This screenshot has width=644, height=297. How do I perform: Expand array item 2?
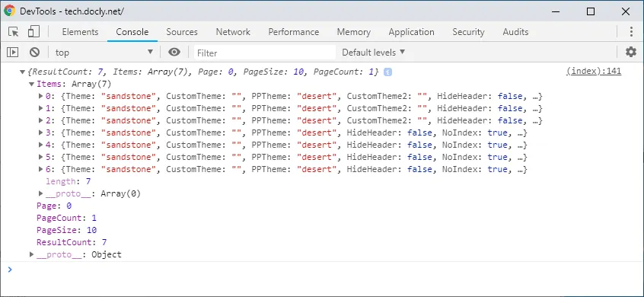pos(40,121)
